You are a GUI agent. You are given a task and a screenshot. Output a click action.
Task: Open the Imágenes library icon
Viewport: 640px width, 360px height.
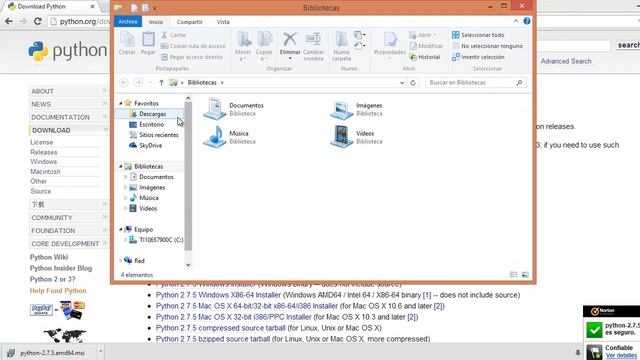[341, 109]
